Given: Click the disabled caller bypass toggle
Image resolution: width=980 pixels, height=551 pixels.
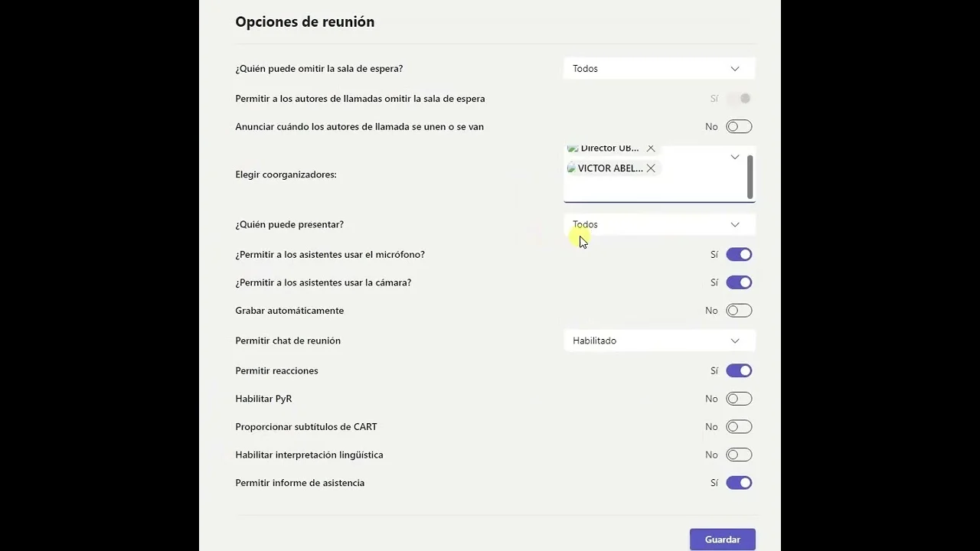Looking at the screenshot, I should (739, 99).
